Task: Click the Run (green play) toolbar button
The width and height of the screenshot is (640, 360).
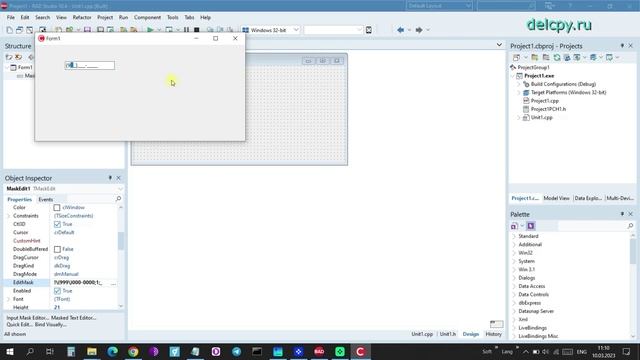Action: coord(150,30)
